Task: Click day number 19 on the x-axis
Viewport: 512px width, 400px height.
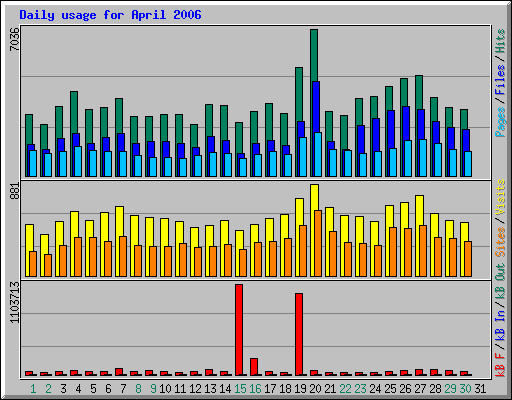Action: (x=300, y=389)
